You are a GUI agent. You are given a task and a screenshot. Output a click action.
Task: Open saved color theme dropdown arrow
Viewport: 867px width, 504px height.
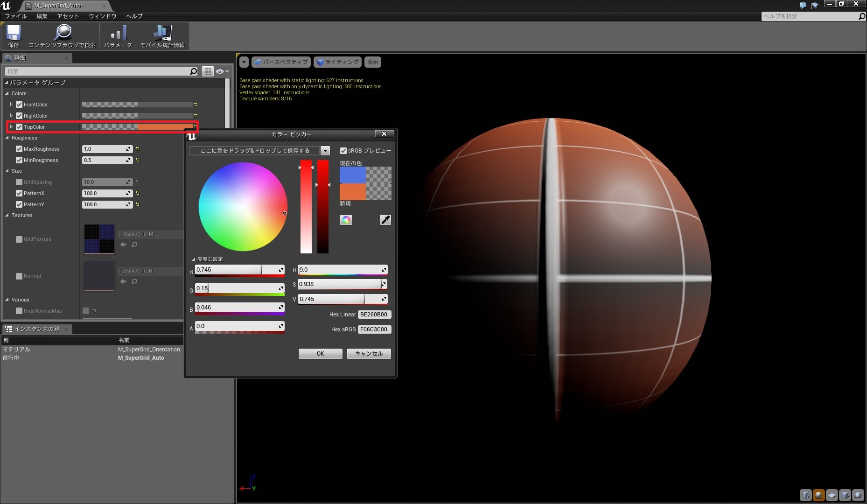coord(325,151)
